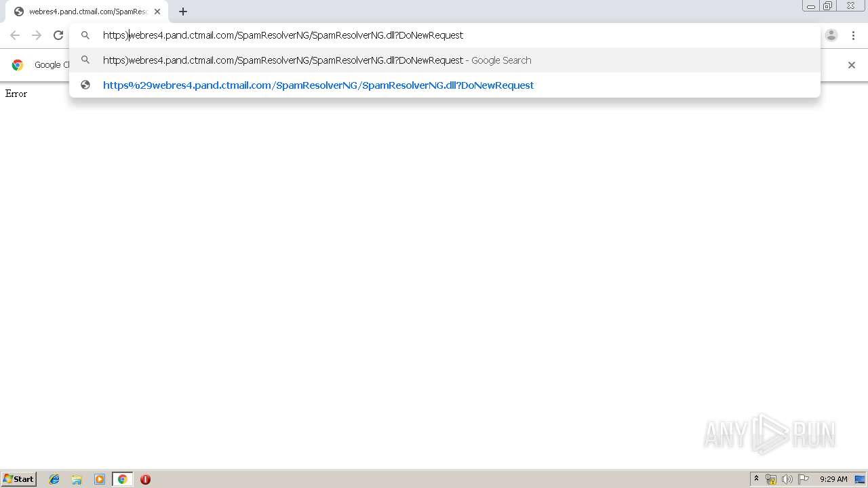The image size is (868, 488).
Task: Open the Chrome profile avatar menu
Action: [831, 35]
